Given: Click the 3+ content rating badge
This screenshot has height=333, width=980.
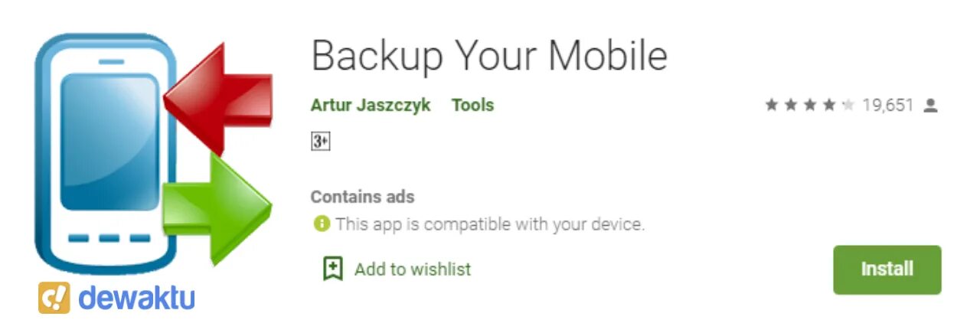Looking at the screenshot, I should click(x=320, y=141).
